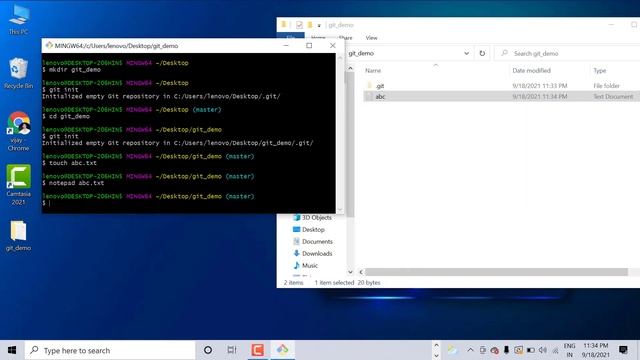Open Music in the navigation pane
The height and width of the screenshot is (360, 640).
305,265
